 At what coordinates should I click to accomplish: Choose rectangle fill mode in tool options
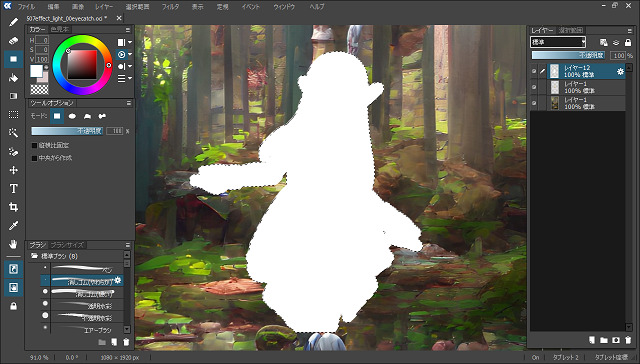tap(57, 116)
